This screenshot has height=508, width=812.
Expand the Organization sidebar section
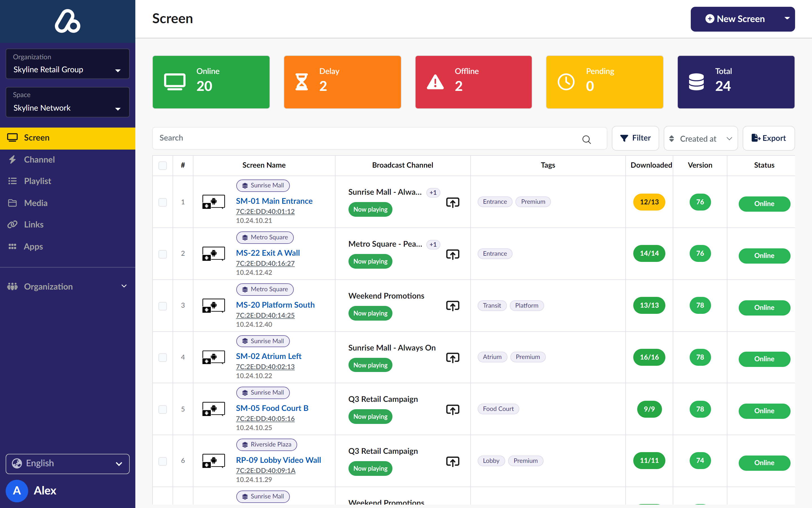(67, 286)
